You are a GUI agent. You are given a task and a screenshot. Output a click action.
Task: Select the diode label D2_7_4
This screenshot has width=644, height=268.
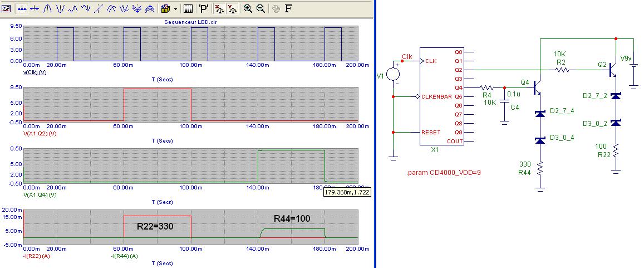coord(562,111)
